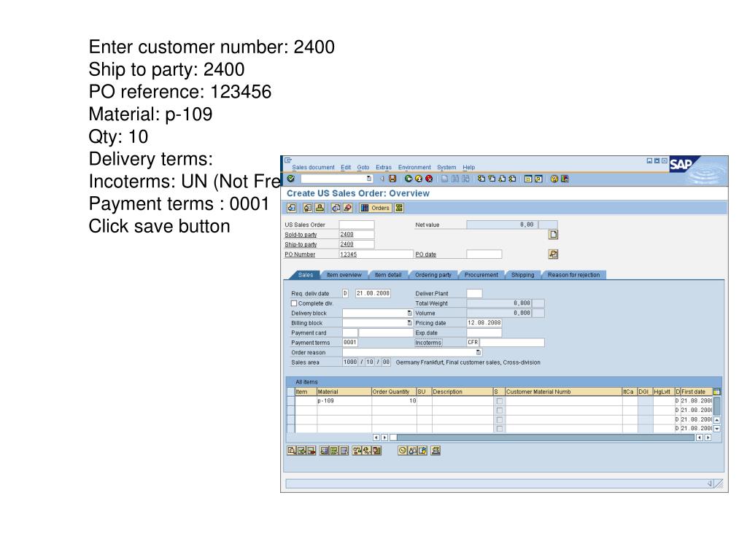Open table settings icon at table corner

pos(717,392)
